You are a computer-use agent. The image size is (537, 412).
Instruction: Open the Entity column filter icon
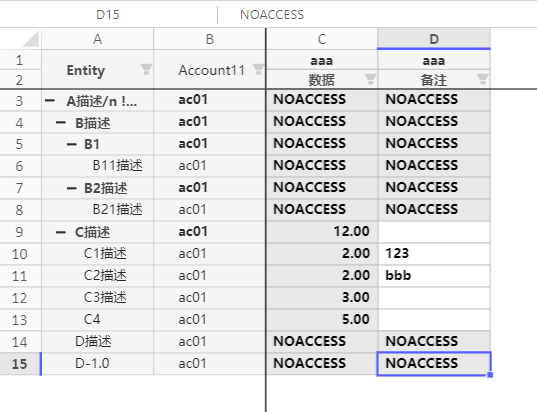click(x=146, y=69)
